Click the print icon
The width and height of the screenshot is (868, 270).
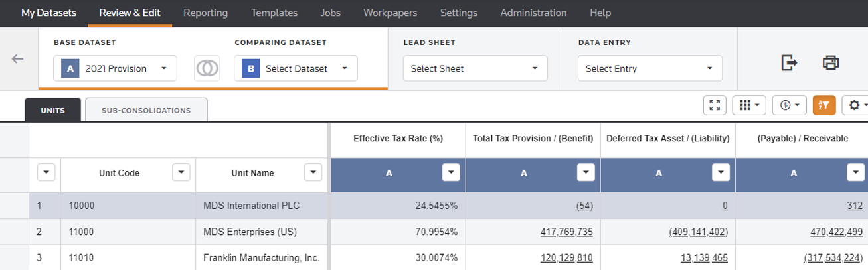[831, 63]
